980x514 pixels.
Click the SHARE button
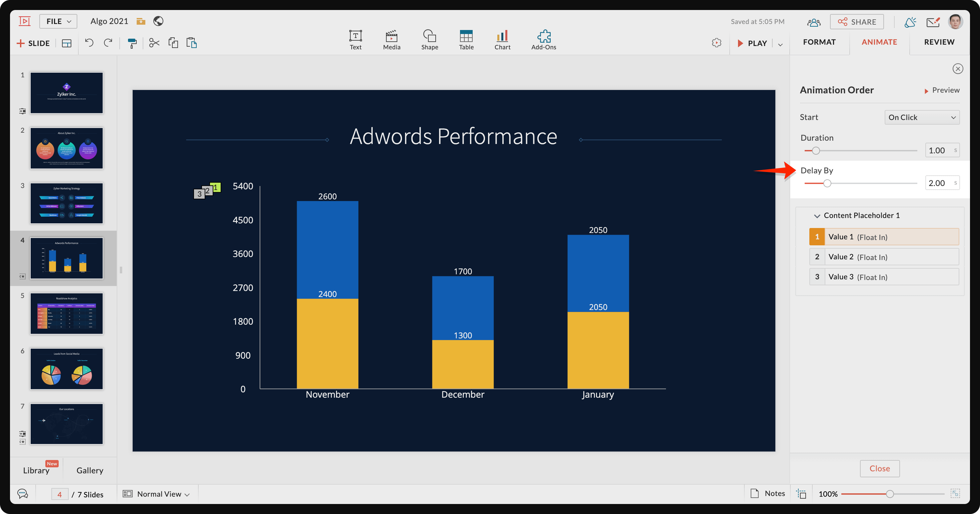pyautogui.click(x=857, y=22)
